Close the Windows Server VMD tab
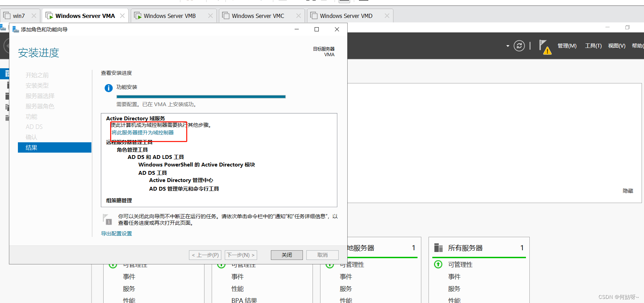 tap(387, 16)
